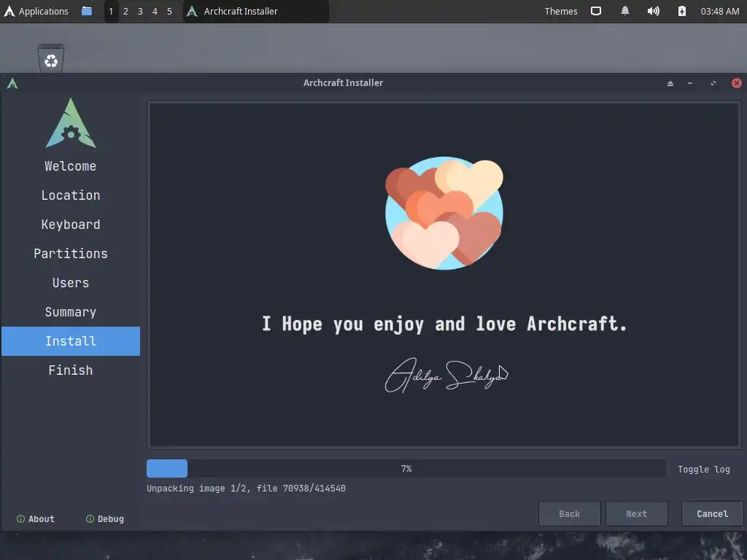Click the Debug button
This screenshot has width=747, height=560.
click(x=105, y=519)
